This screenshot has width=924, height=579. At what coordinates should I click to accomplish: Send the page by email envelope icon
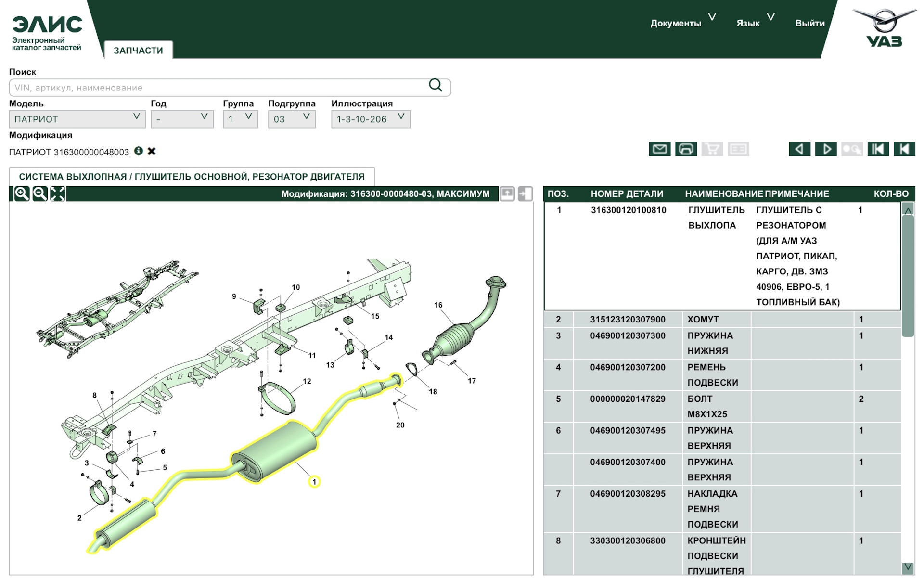[x=659, y=149]
